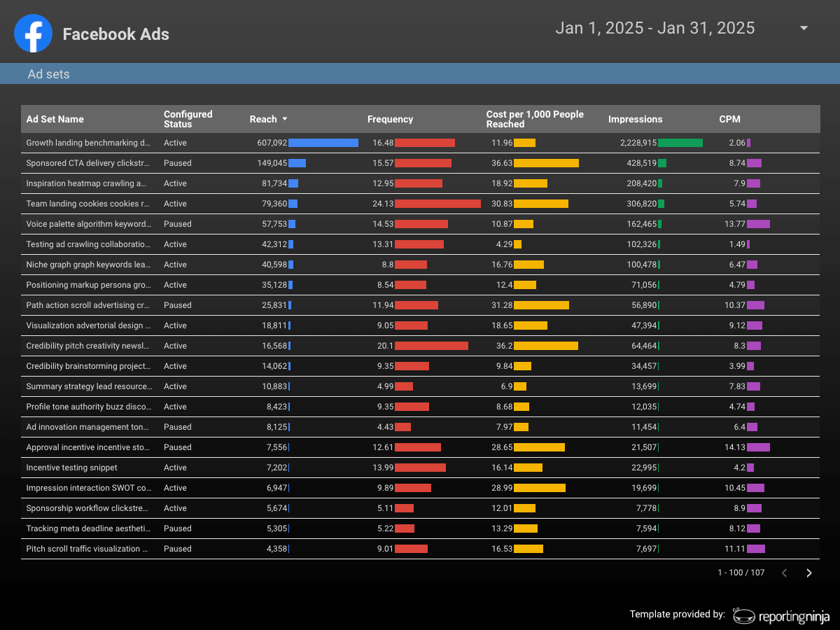Click CPM value 13.77
This screenshot has height=630, width=840.
pyautogui.click(x=735, y=224)
